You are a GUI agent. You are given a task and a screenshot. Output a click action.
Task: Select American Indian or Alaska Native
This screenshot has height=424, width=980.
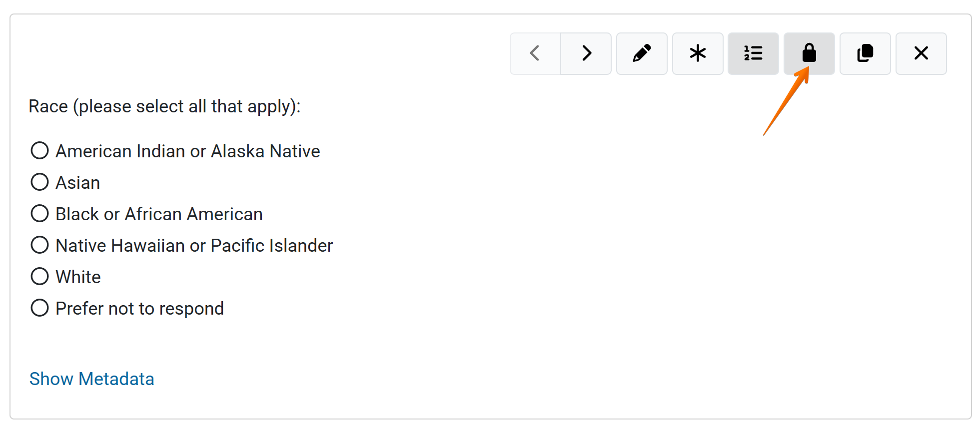tap(40, 150)
